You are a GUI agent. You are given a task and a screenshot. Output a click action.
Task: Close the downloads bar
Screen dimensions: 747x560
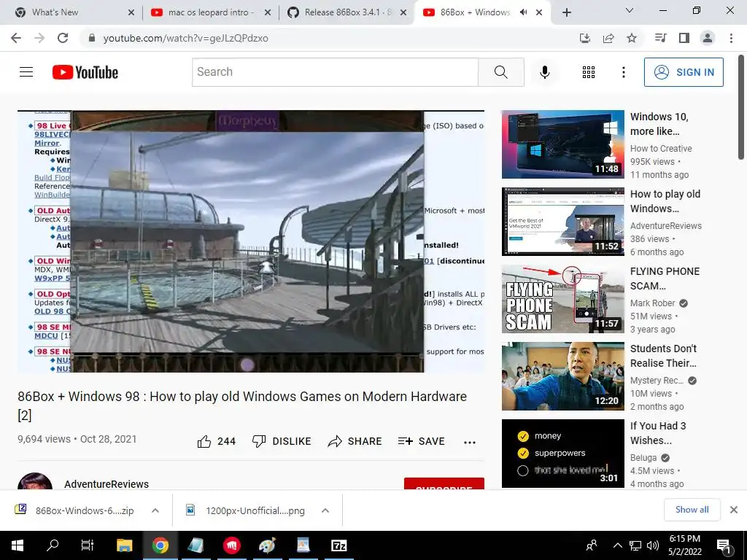tap(734, 510)
